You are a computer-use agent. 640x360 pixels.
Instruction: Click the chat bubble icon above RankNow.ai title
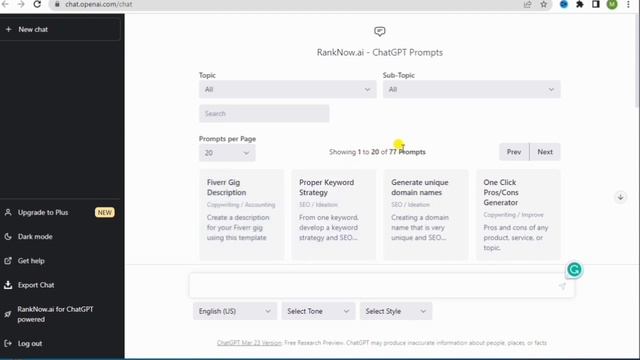point(380,31)
